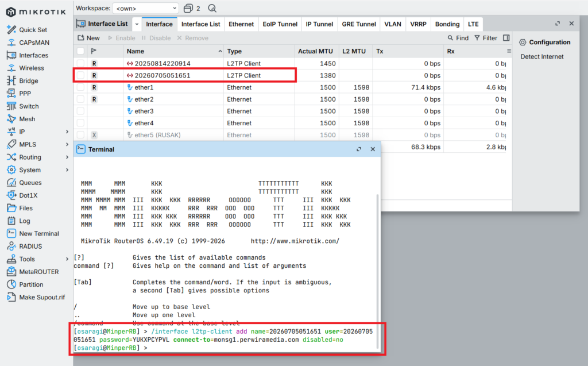Expand the Tools submenu
The height and width of the screenshot is (366, 588).
tap(67, 259)
